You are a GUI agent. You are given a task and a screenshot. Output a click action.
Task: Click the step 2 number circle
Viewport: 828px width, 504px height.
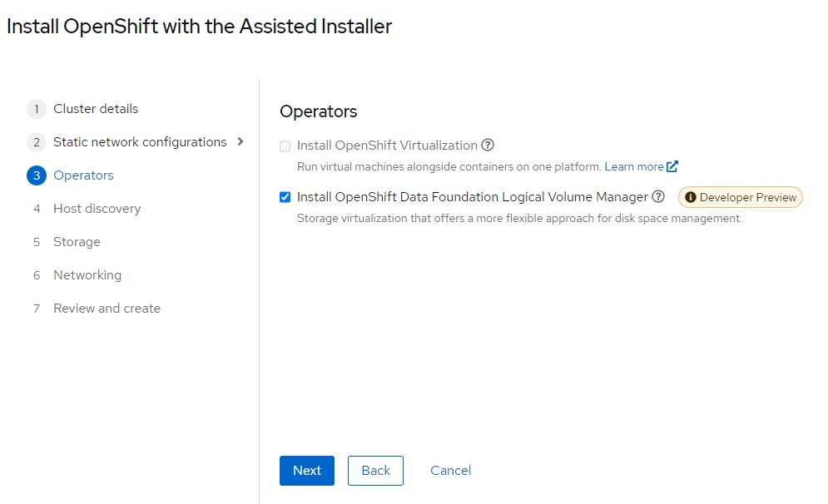[37, 142]
